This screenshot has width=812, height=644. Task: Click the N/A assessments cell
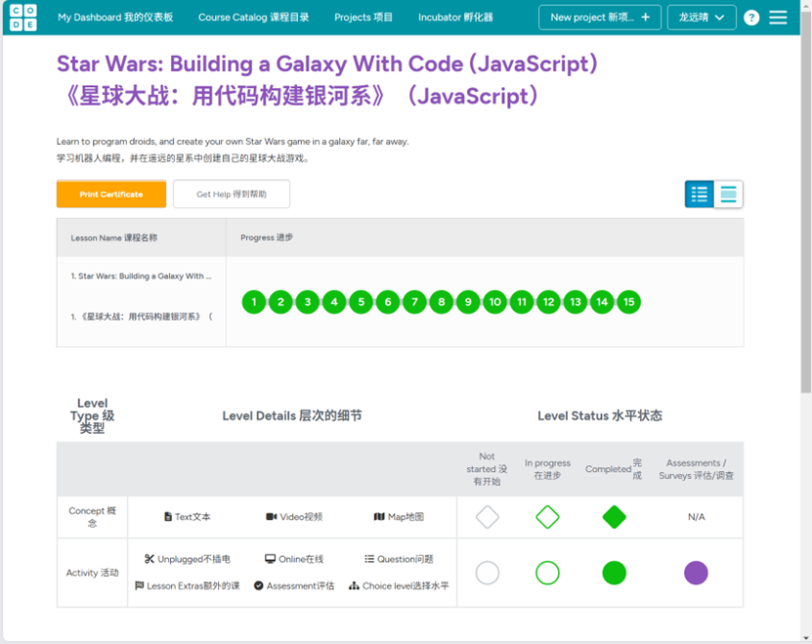(696, 517)
